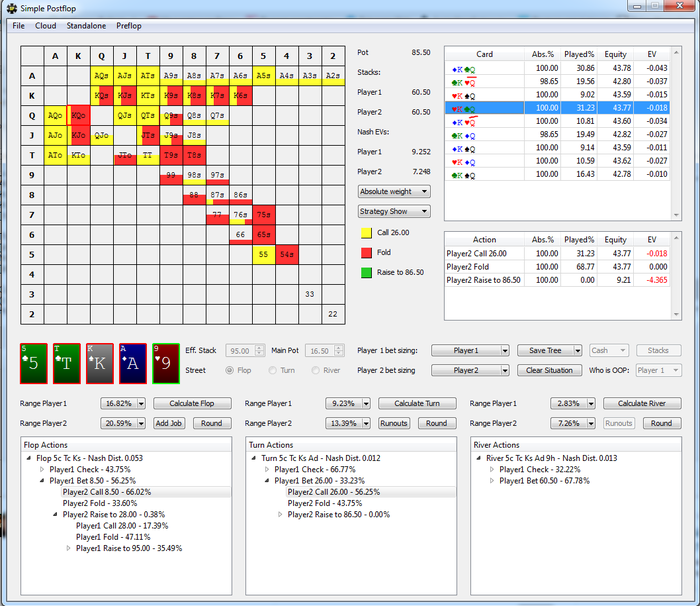The height and width of the screenshot is (606, 700).
Task: Select the QJo cell in range matrix
Action: [x=102, y=135]
